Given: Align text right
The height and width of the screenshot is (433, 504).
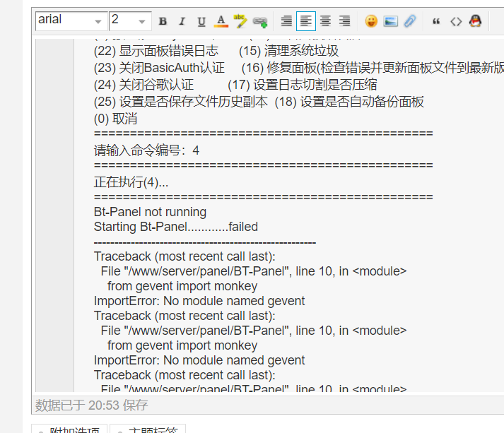Looking at the screenshot, I should click(x=344, y=21).
